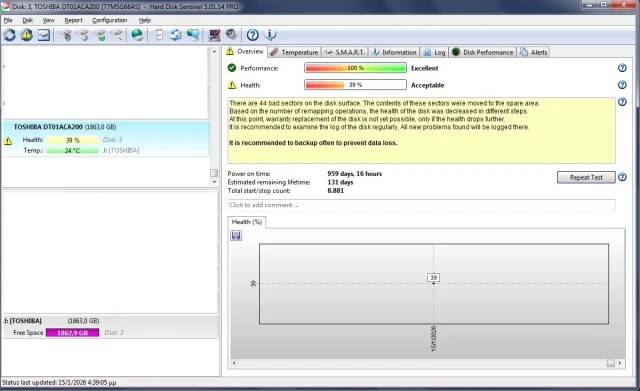
Task: Open the Report menu
Action: 73,20
